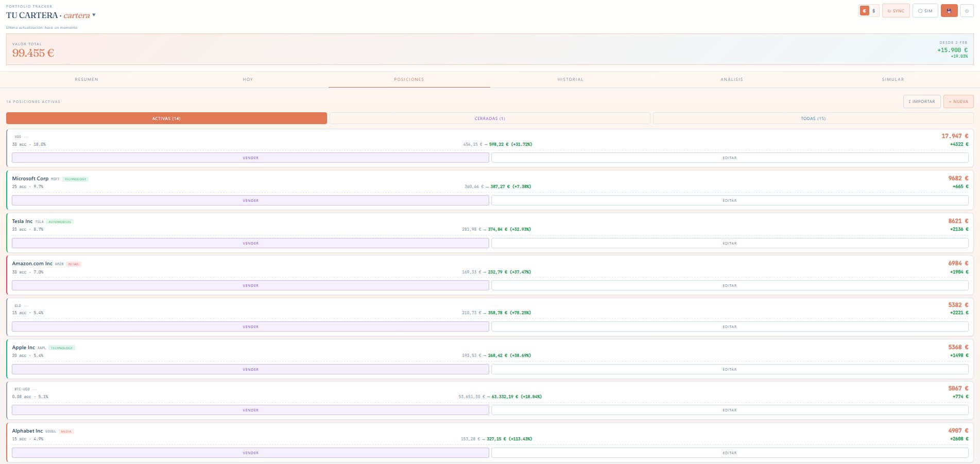Click the power logout icon

pyautogui.click(x=967, y=11)
